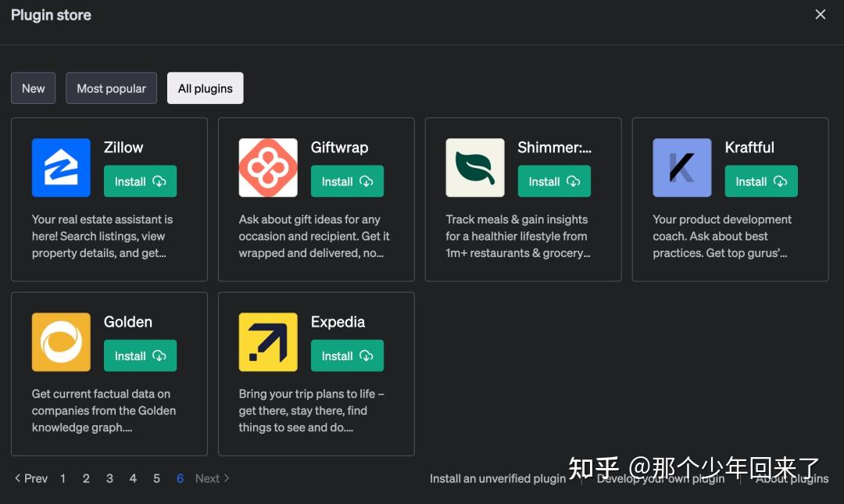
Task: Show the Most popular plugins tab
Action: (111, 88)
